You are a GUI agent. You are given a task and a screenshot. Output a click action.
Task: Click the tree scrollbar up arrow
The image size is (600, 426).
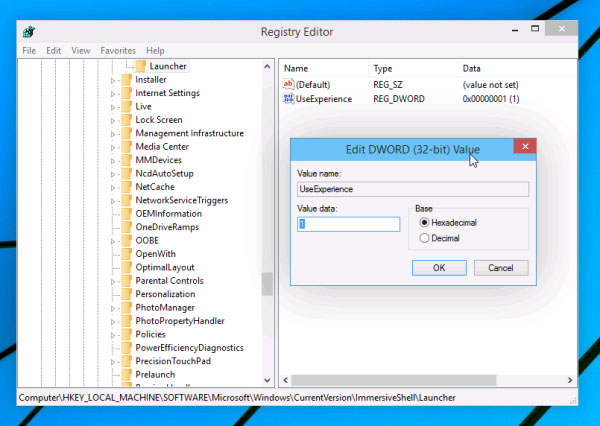(x=267, y=67)
